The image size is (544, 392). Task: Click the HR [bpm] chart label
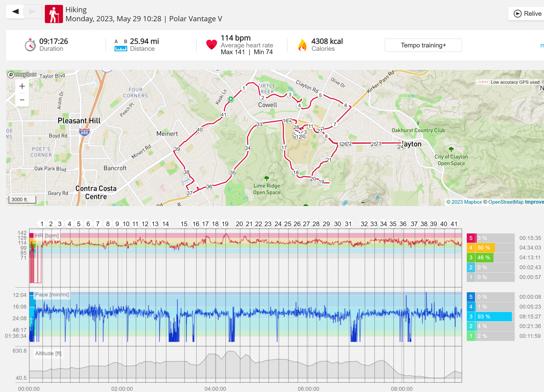pyautogui.click(x=47, y=236)
